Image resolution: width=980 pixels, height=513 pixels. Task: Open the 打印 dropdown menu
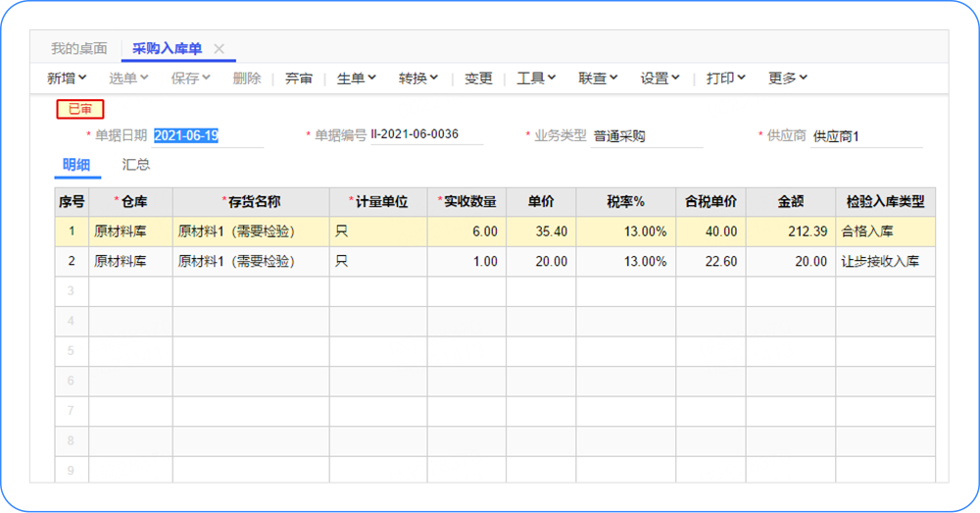coord(726,78)
